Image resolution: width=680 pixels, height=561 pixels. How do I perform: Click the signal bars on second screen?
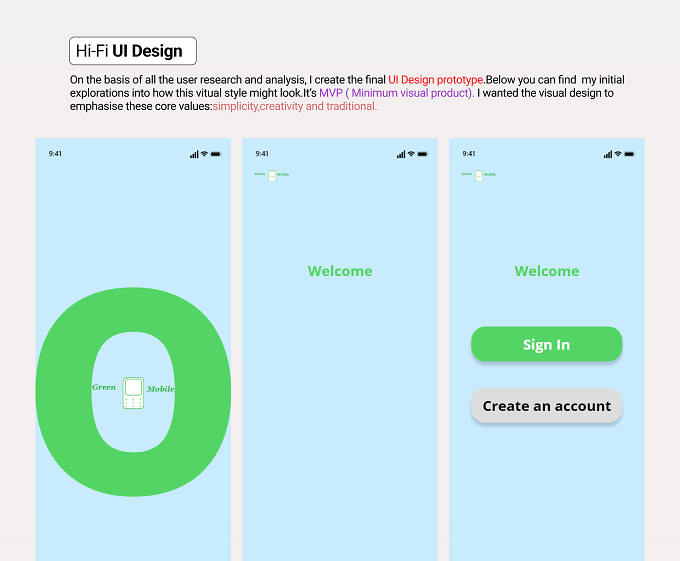401,154
